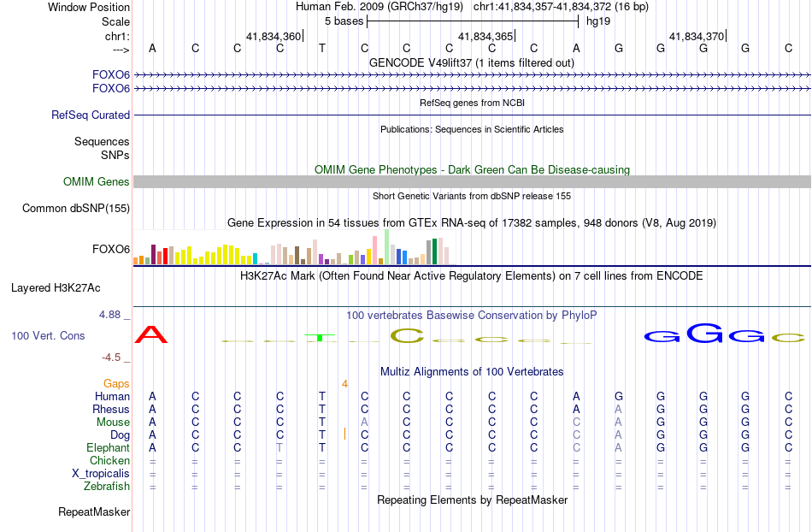Viewport: 812px width, 532px height.
Task: Click the chr1: ruler label
Action: tap(118, 37)
